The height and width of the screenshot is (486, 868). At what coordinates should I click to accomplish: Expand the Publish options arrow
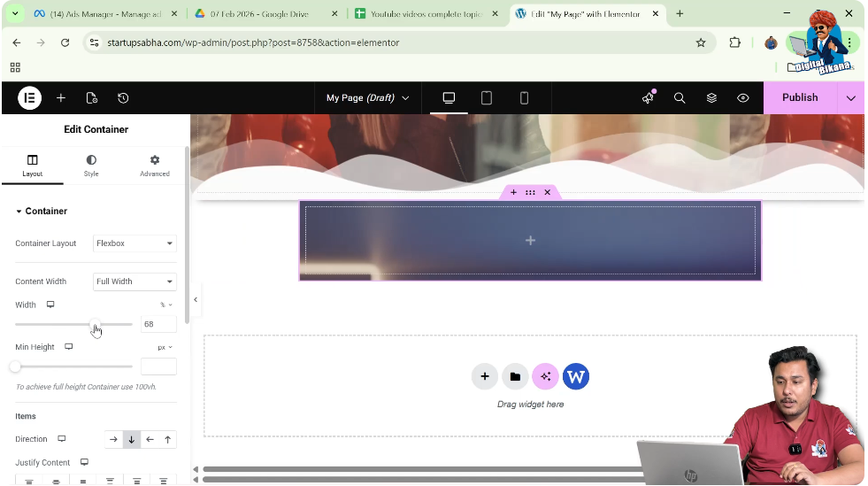click(x=850, y=98)
